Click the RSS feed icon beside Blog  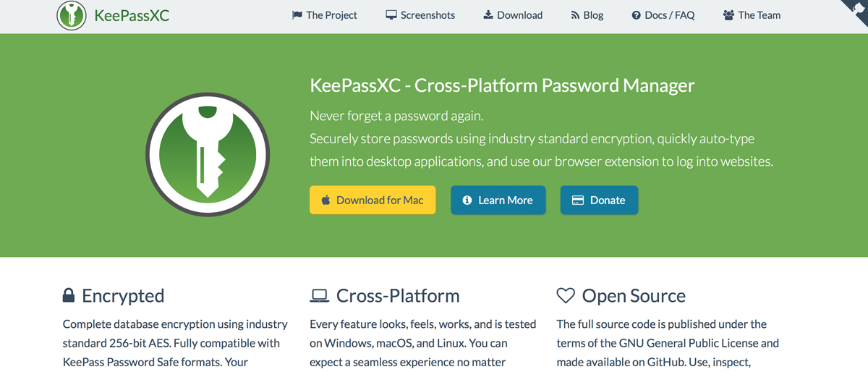click(575, 14)
